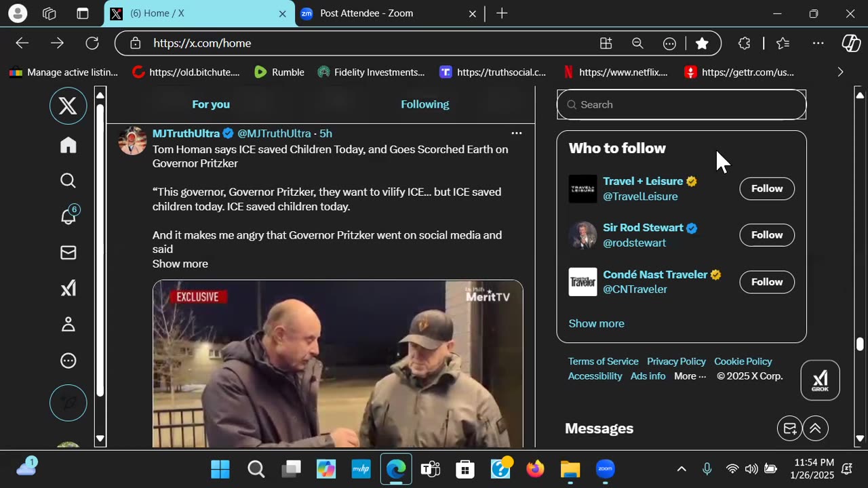Click the main page vertical scrollbar thumb
This screenshot has height=488, width=868.
click(860, 344)
